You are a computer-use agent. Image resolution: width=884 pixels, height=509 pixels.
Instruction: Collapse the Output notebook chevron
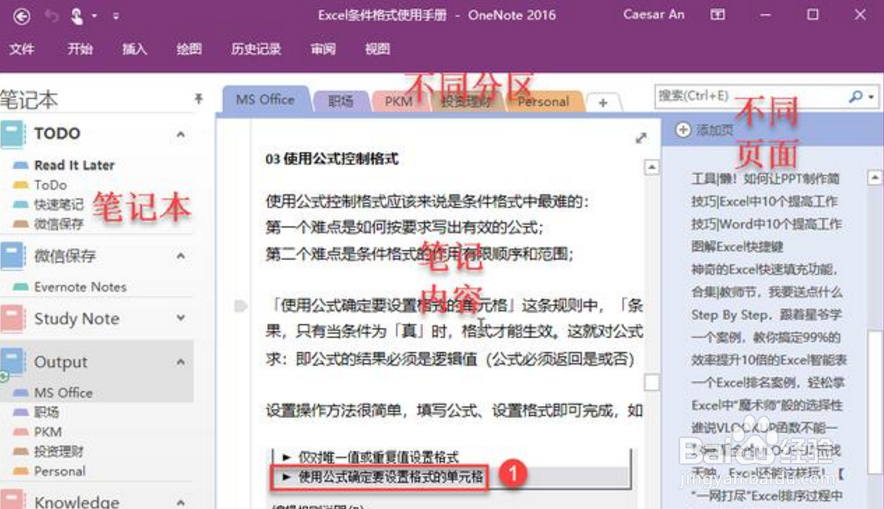(180, 361)
